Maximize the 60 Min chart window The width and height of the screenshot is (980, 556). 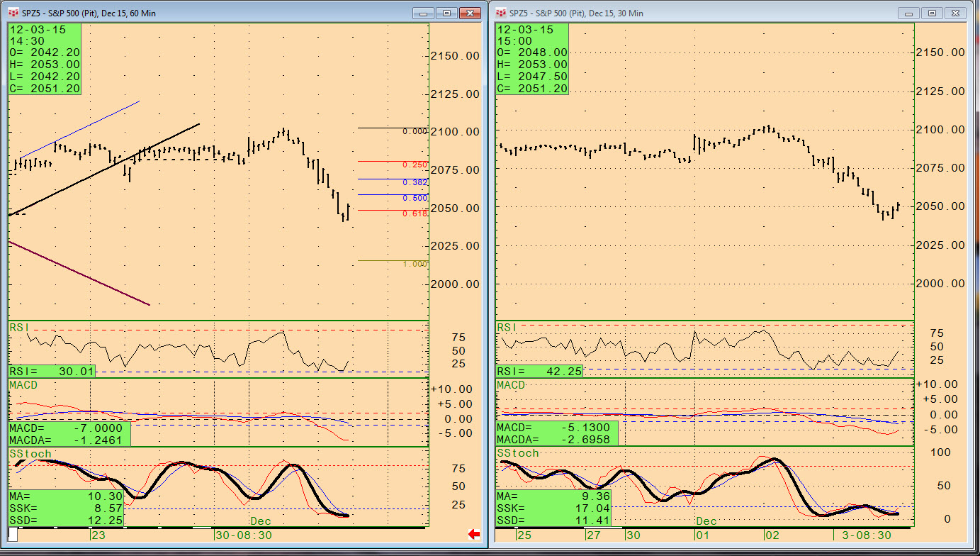(x=446, y=13)
